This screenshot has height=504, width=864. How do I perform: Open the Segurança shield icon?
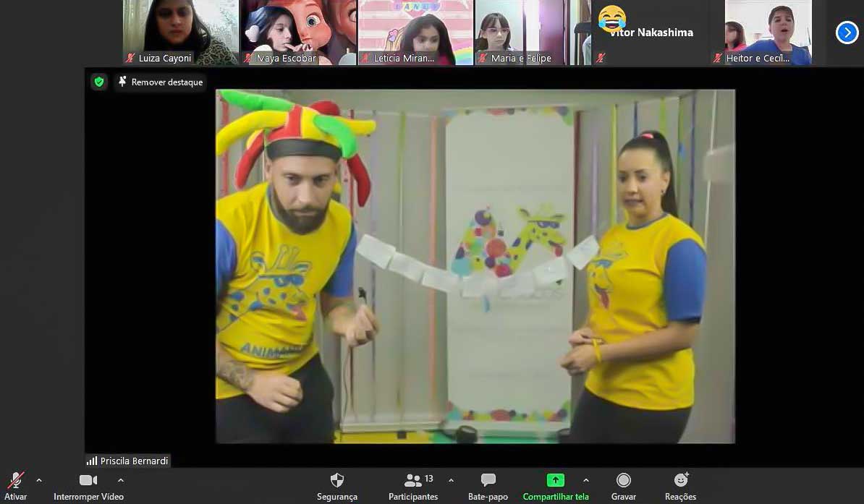pos(336,481)
